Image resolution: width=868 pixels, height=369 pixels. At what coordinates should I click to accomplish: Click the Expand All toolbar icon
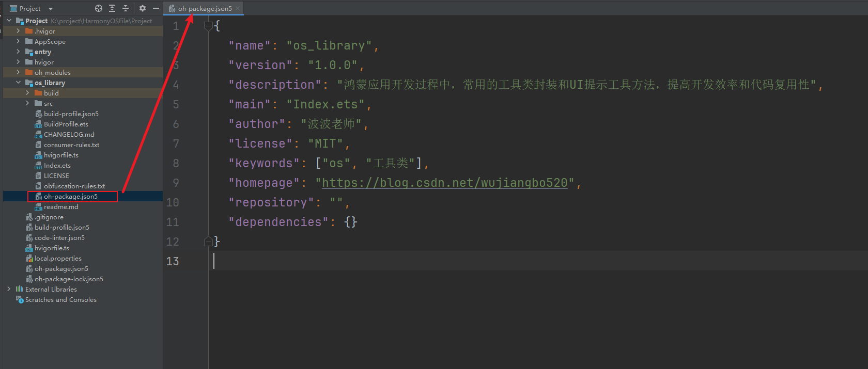112,8
